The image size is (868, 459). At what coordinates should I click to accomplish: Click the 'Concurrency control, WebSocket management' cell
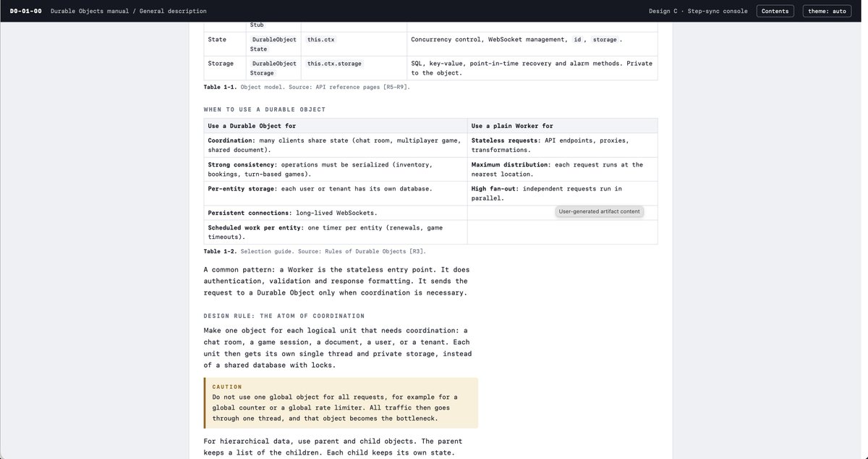(x=532, y=44)
